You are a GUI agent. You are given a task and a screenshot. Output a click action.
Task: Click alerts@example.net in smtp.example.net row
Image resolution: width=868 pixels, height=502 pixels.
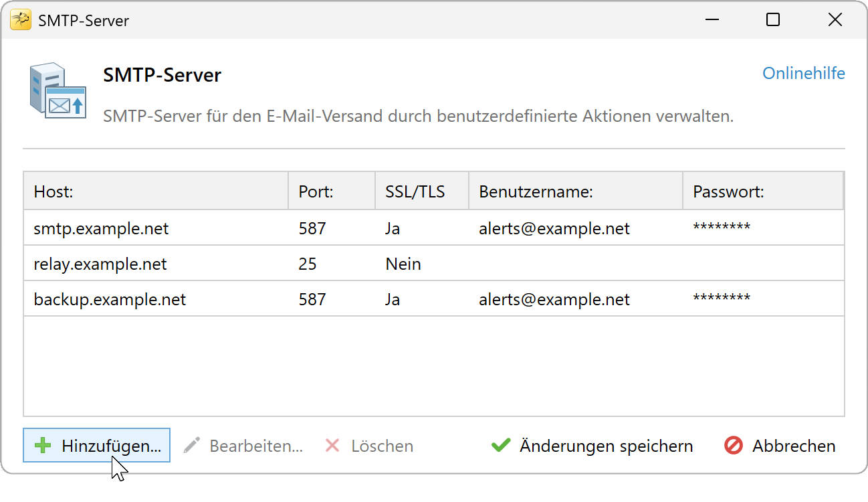point(554,228)
